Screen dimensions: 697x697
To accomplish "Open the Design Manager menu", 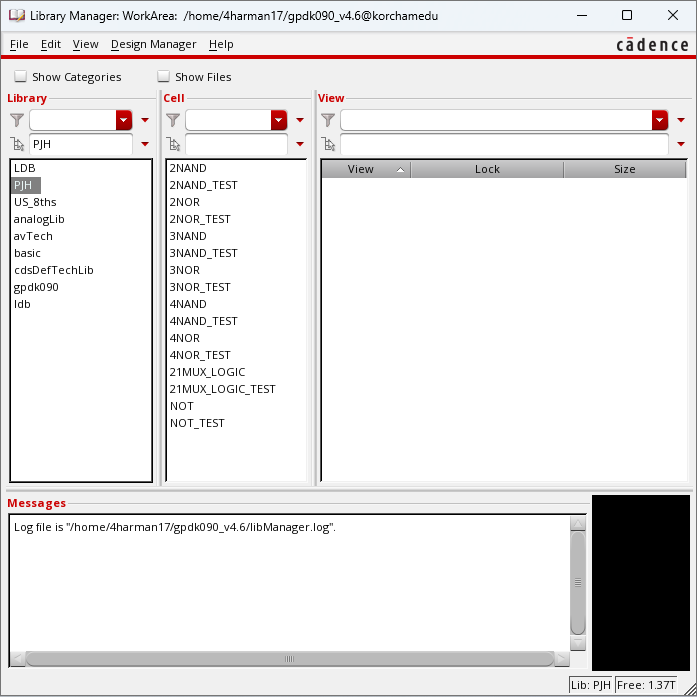I will 153,44.
